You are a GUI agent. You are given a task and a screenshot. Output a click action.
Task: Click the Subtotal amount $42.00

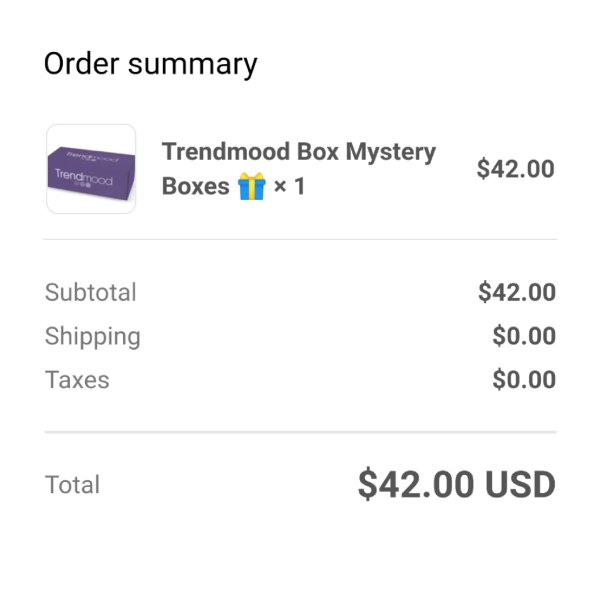click(x=517, y=292)
